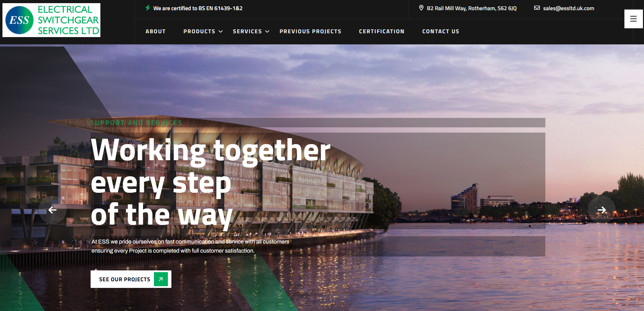The width and height of the screenshot is (644, 311).
Task: Open the Contact Us page
Action: click(441, 31)
